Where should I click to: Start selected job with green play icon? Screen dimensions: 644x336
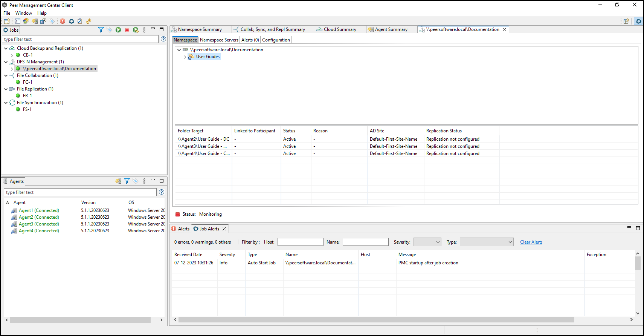(118, 30)
